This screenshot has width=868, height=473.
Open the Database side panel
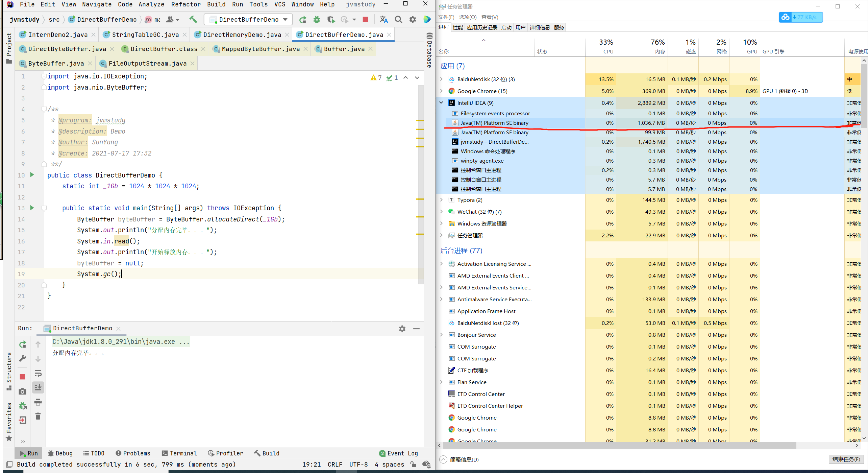429,50
